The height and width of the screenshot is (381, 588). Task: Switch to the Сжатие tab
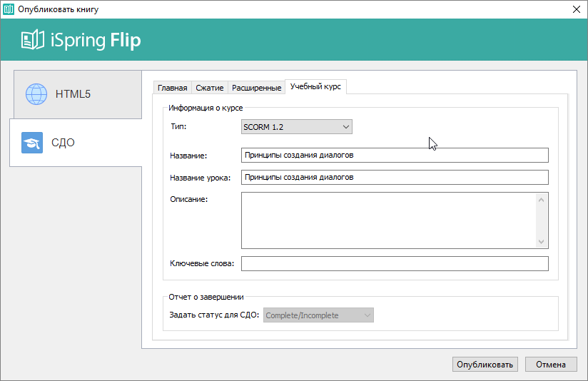coord(210,88)
